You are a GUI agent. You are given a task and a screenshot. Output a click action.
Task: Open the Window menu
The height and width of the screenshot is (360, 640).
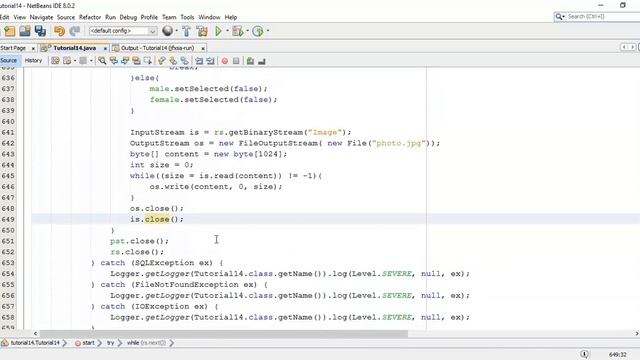click(209, 17)
